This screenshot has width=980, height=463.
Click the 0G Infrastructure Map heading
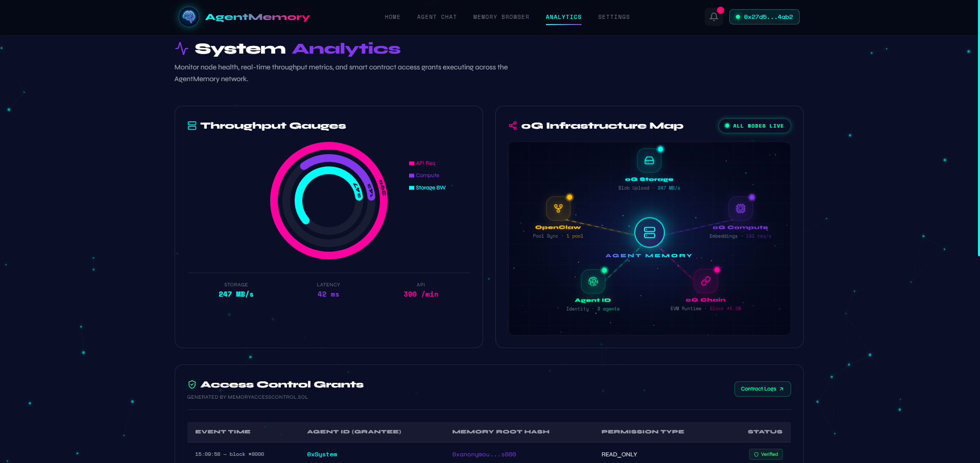(602, 126)
